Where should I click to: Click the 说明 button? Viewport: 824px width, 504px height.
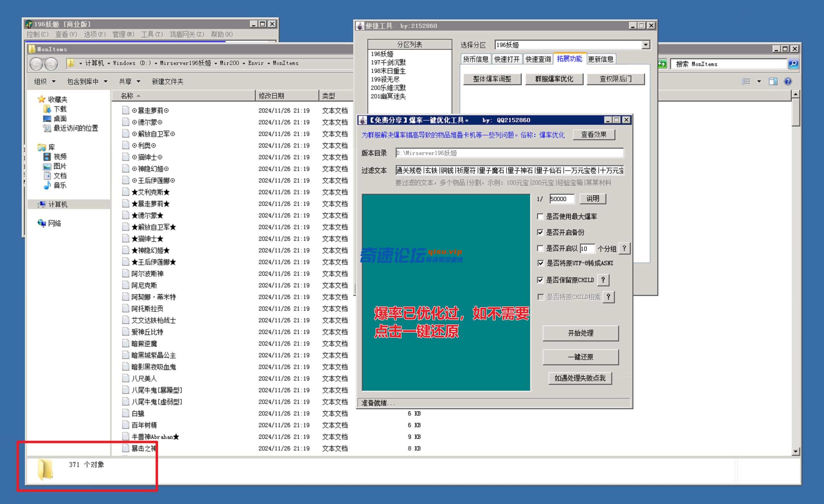(593, 198)
